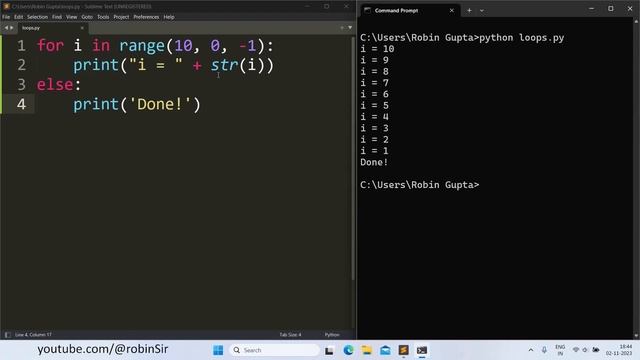This screenshot has width=640, height=360.
Task: Click the last command prompt input line
Action: 420,185
